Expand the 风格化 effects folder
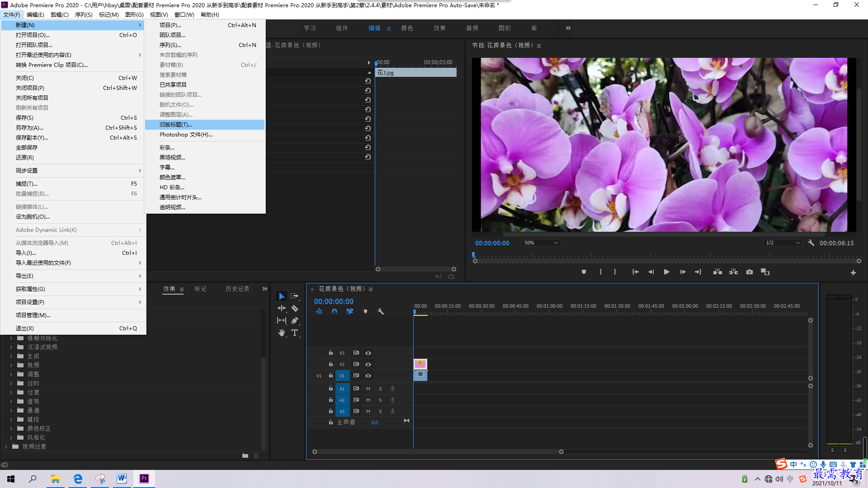The height and width of the screenshot is (488, 868). [11, 437]
